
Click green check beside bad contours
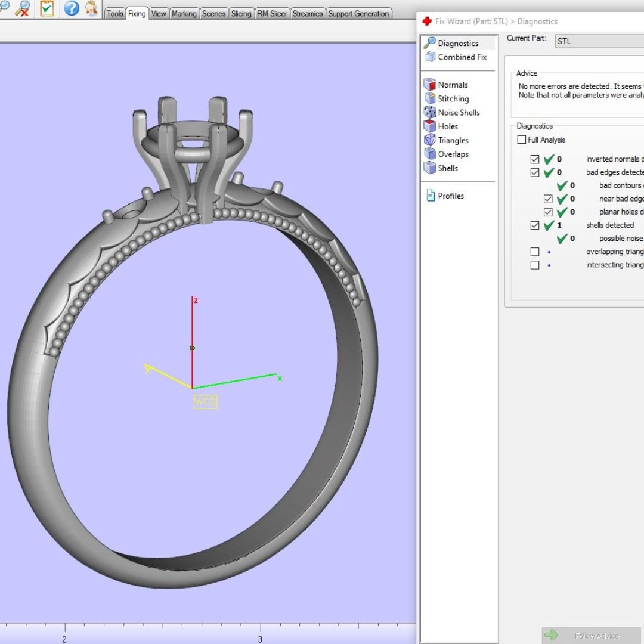click(562, 185)
